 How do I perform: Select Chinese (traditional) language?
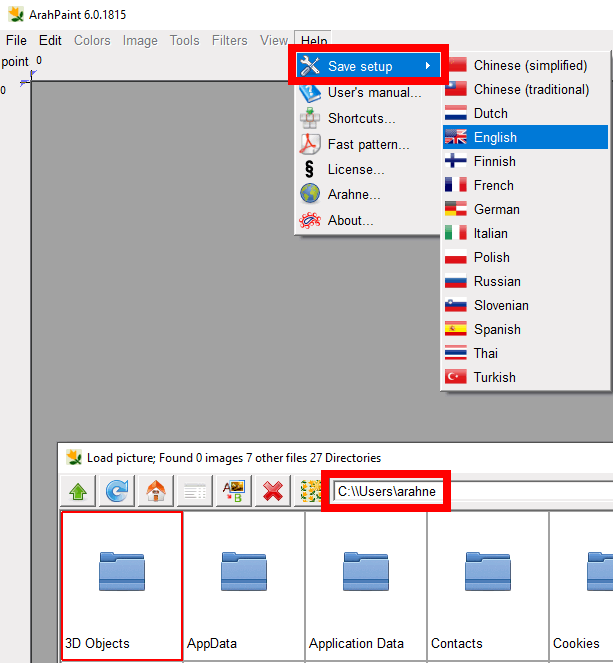click(525, 89)
